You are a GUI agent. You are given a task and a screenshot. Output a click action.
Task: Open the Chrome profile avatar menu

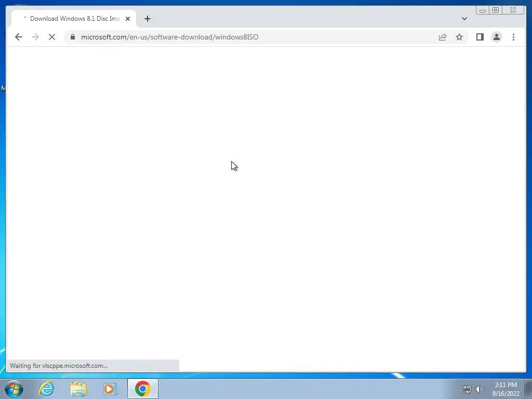(x=496, y=37)
